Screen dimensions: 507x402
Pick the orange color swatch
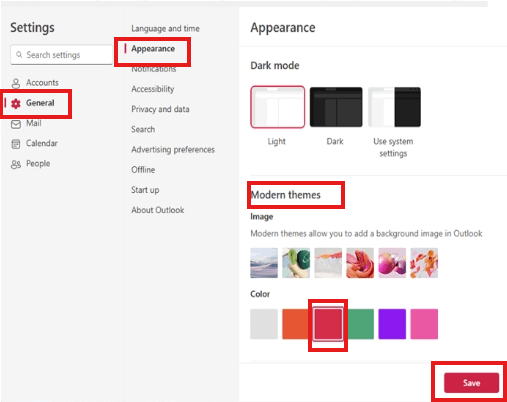[x=296, y=324]
